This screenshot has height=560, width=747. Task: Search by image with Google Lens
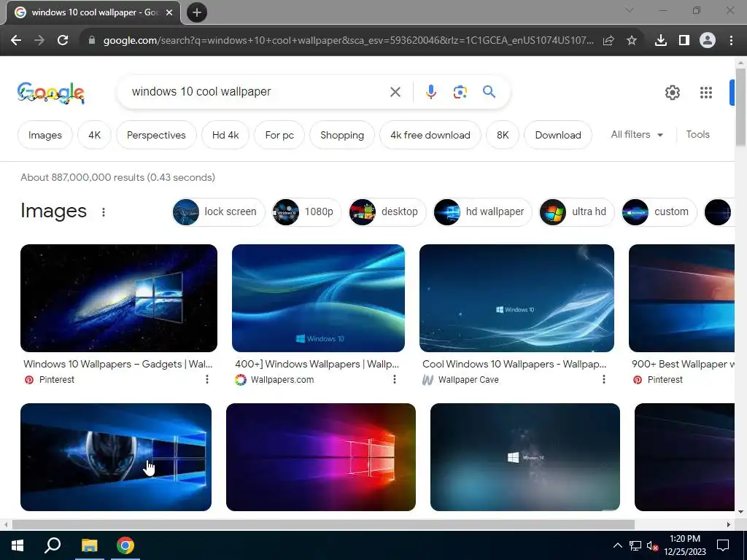coord(460,92)
